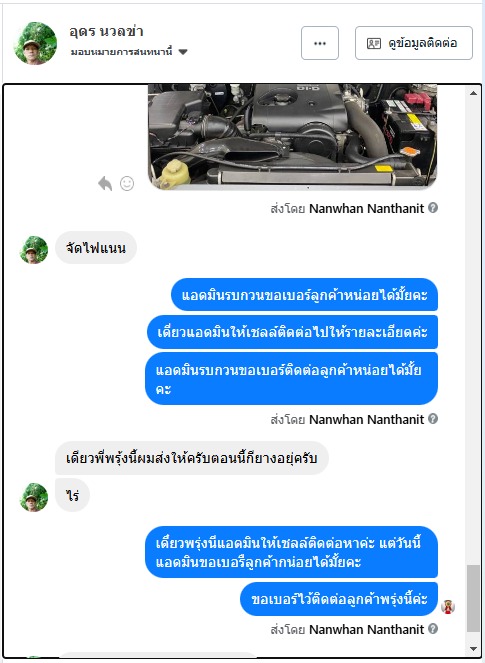
Task: Open อุดร นวลข่า profile picture in header
Action: (x=35, y=43)
